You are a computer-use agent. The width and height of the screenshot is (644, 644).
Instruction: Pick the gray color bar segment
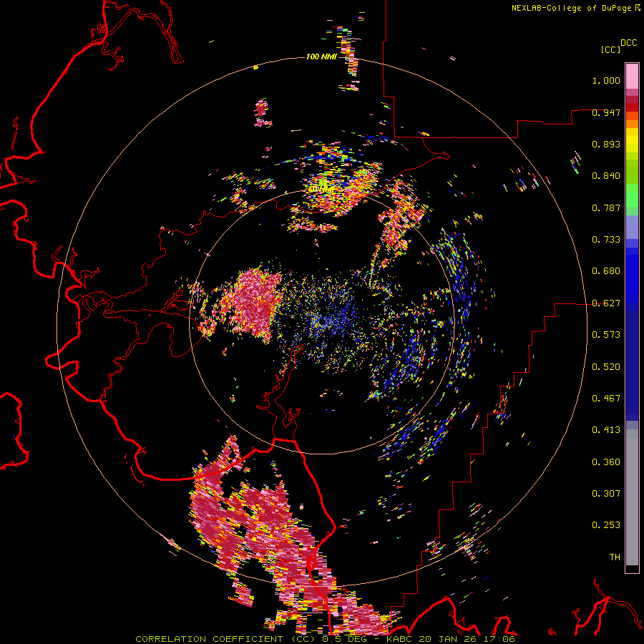(632, 497)
